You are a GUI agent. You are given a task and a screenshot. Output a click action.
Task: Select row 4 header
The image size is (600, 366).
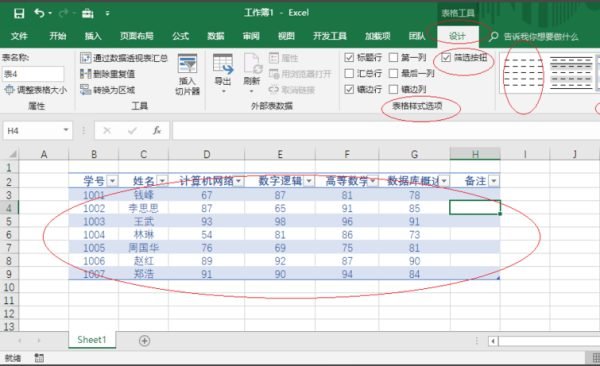click(x=9, y=208)
